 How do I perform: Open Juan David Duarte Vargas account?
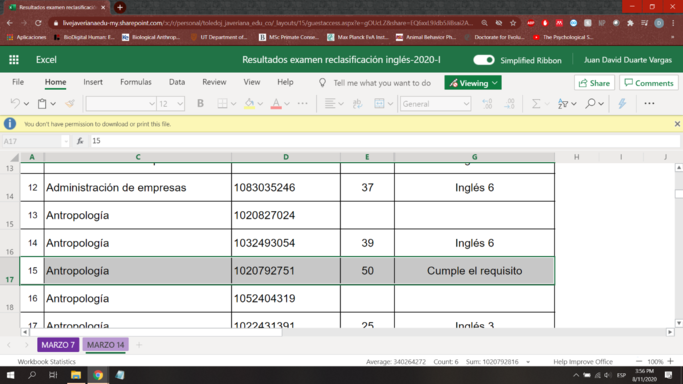point(628,60)
